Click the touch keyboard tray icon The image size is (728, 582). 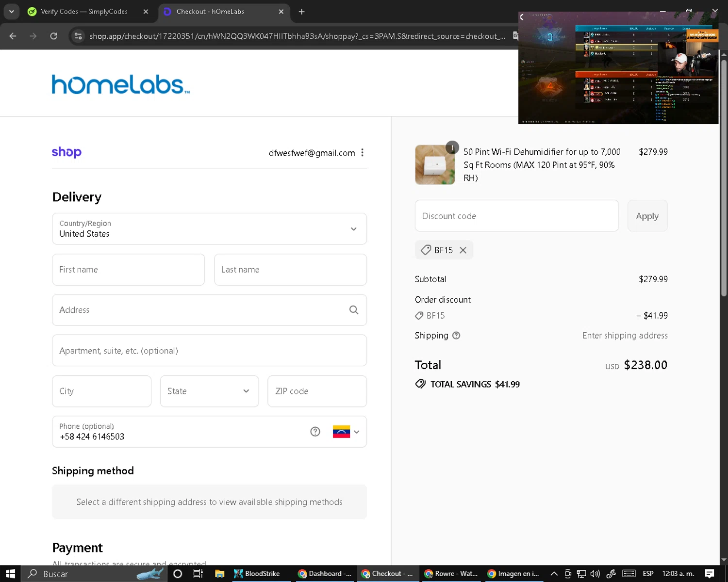coord(629,574)
